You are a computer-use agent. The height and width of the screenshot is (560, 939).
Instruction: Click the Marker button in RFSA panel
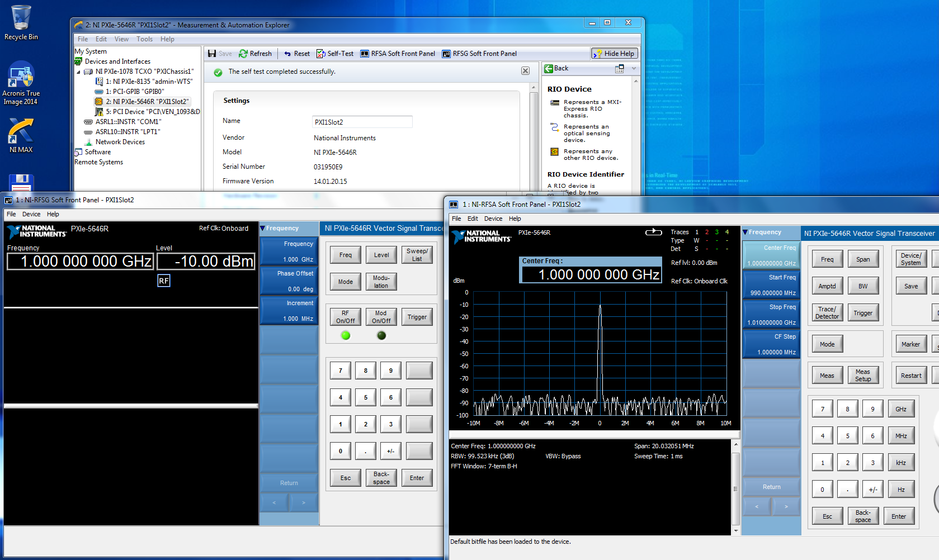click(910, 344)
